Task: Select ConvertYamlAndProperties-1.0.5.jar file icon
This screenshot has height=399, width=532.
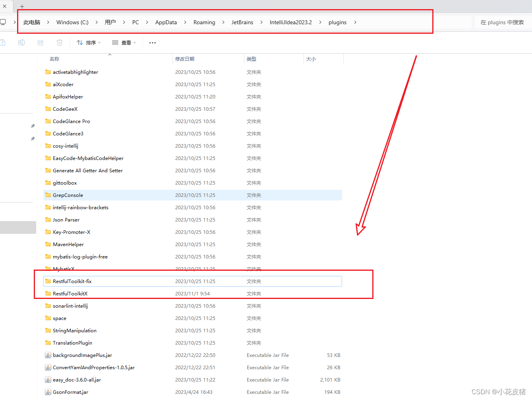Action: click(48, 367)
